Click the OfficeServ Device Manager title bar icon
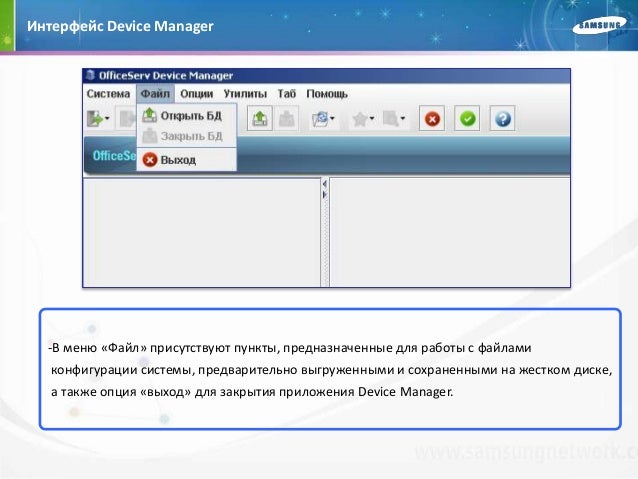 pyautogui.click(x=90, y=75)
